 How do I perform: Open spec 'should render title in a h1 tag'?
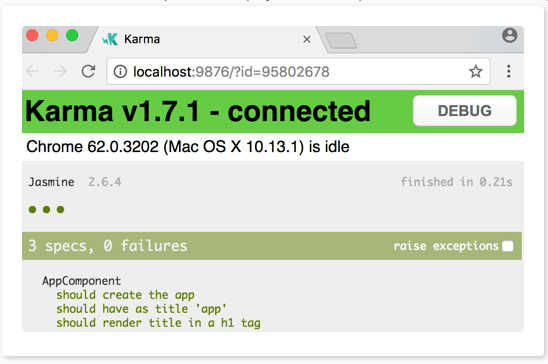click(x=158, y=323)
